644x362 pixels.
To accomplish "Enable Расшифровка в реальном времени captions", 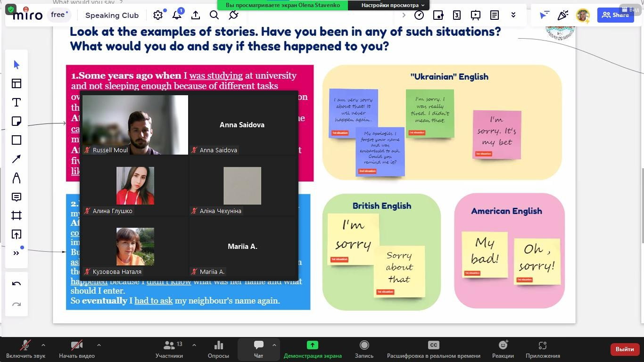I will coord(434,350).
